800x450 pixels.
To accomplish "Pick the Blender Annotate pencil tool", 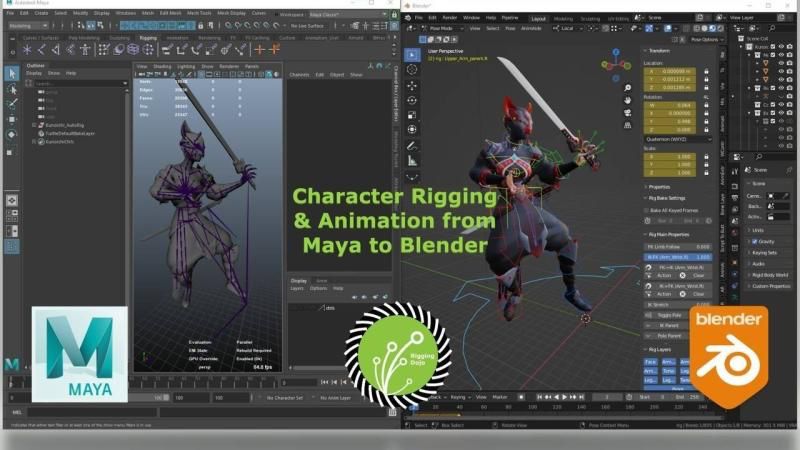I will pos(412,146).
